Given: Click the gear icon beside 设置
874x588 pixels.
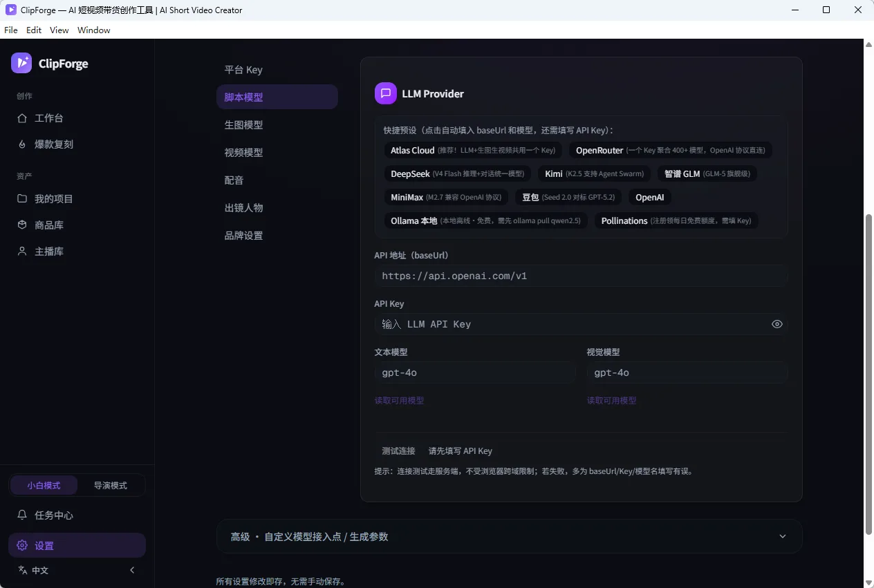Looking at the screenshot, I should [x=23, y=545].
